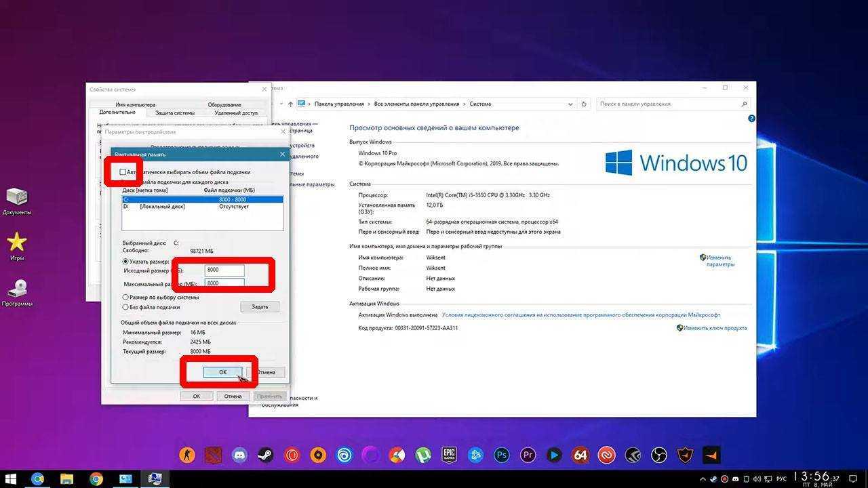Launch Battle.net from the dock
Image resolution: width=868 pixels, height=488 pixels.
(x=475, y=455)
